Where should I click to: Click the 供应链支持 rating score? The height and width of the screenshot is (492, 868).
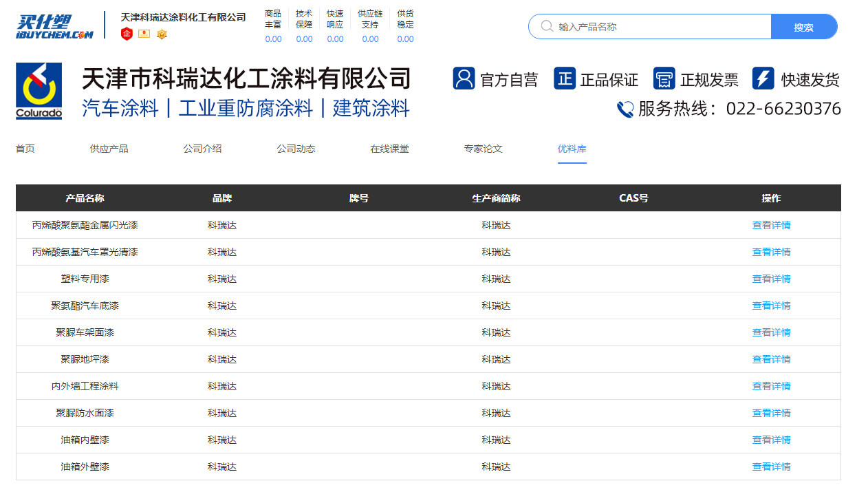pos(370,39)
